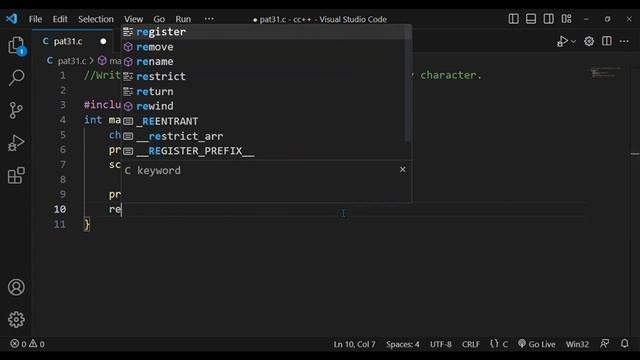This screenshot has width=640, height=360.
Task: Start Go Live server
Action: (x=536, y=344)
